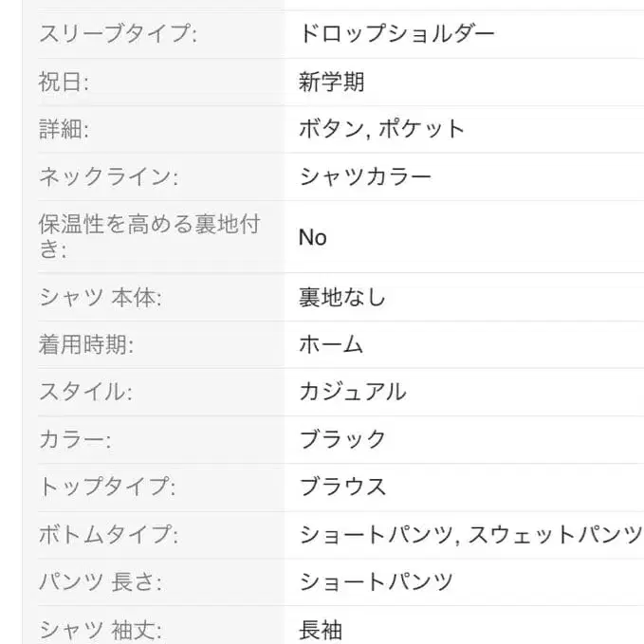This screenshot has width=644, height=644.
Task: Select the ブラウス top type value
Action: pyautogui.click(x=342, y=488)
